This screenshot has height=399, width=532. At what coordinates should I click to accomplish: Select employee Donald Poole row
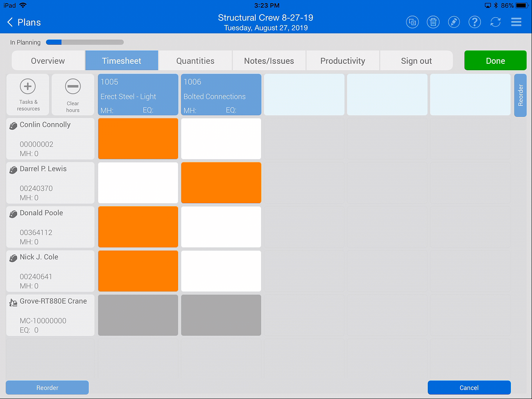(x=50, y=227)
